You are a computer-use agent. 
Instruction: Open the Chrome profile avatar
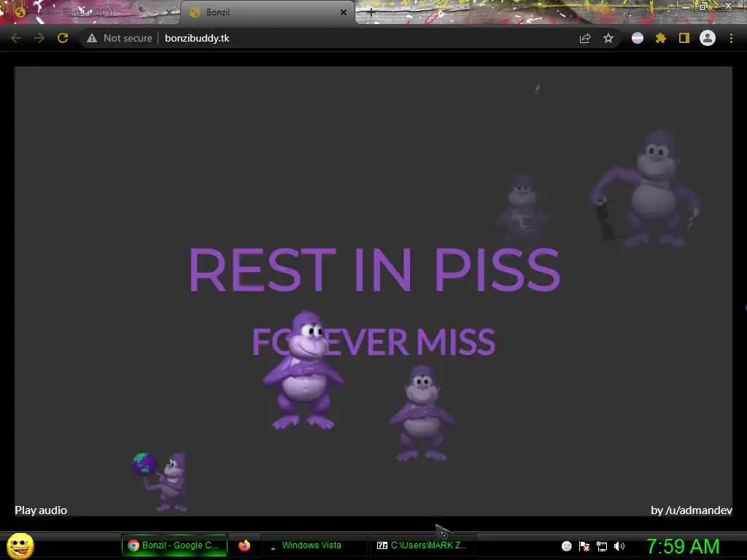tap(708, 38)
